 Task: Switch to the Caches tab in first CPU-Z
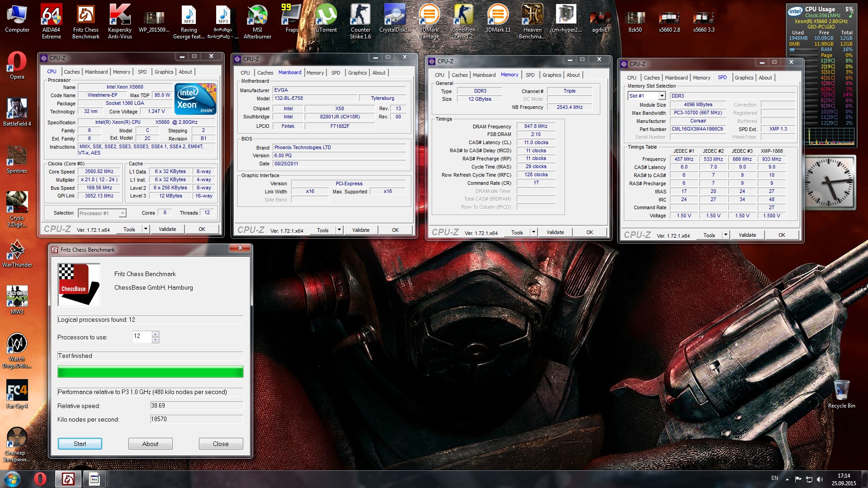71,72
